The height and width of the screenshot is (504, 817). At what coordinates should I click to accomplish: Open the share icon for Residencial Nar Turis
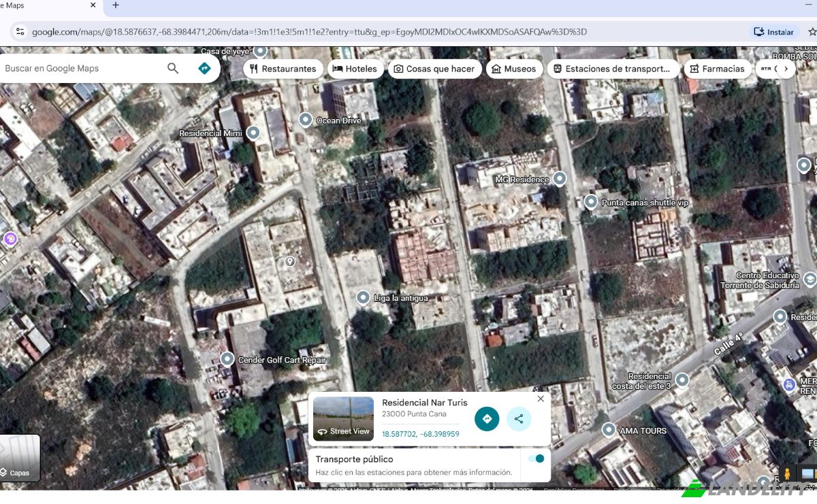519,419
